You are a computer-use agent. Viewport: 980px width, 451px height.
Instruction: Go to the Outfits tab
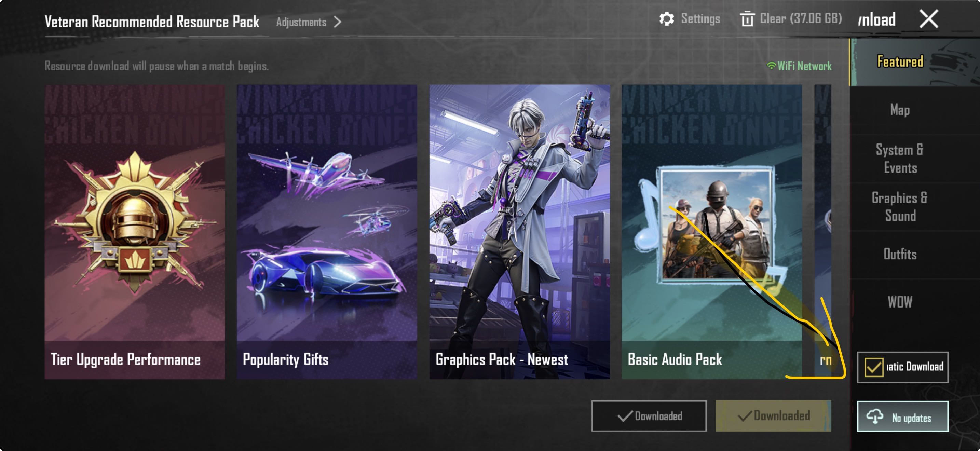(x=899, y=255)
